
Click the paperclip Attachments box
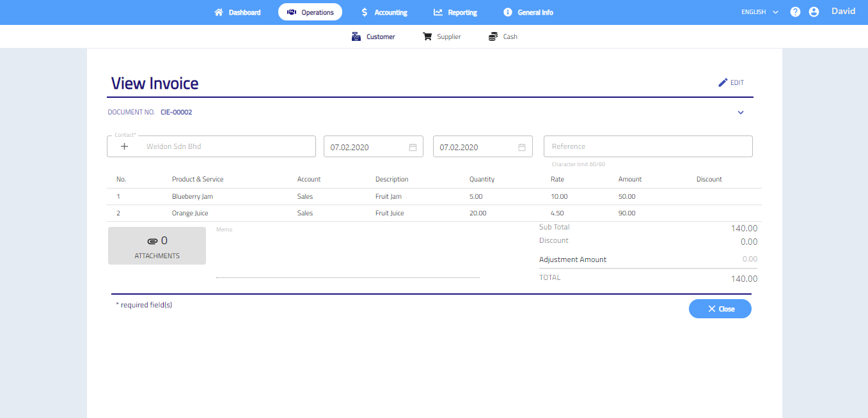pyautogui.click(x=157, y=245)
